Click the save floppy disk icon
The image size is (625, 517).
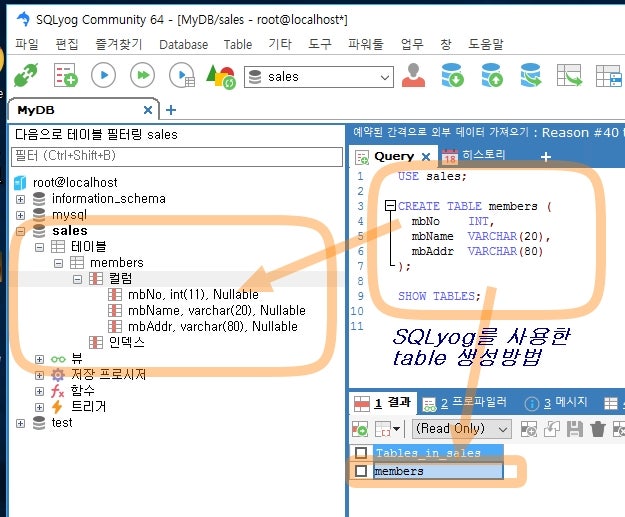coord(575,429)
